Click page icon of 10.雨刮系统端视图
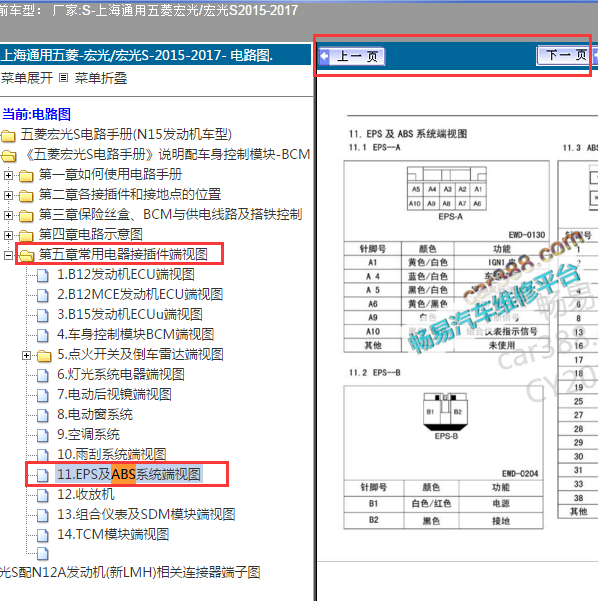598x601 pixels. 43,455
